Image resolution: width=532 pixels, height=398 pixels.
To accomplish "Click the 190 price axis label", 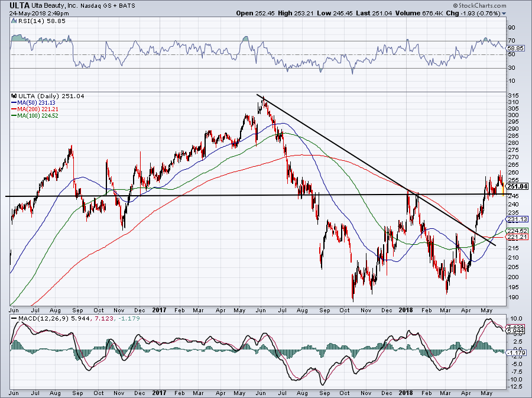I will tap(514, 297).
